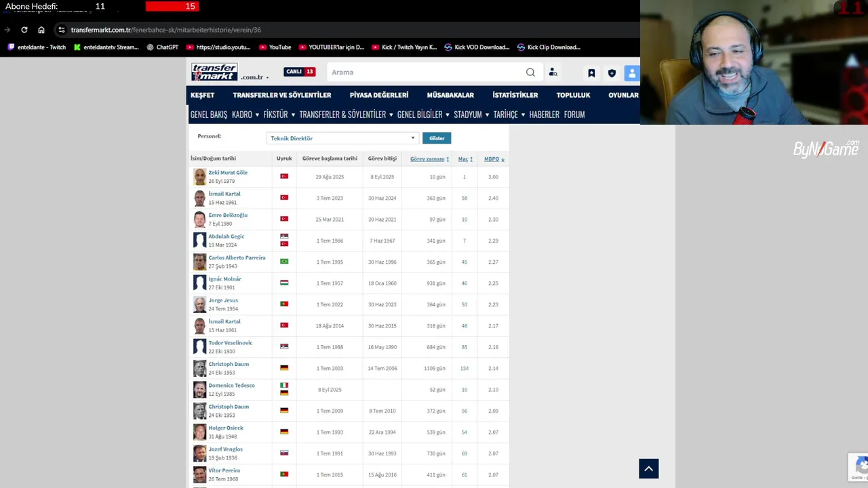Open studio.youtube bookmark
This screenshot has width=868, height=488.
[x=218, y=47]
